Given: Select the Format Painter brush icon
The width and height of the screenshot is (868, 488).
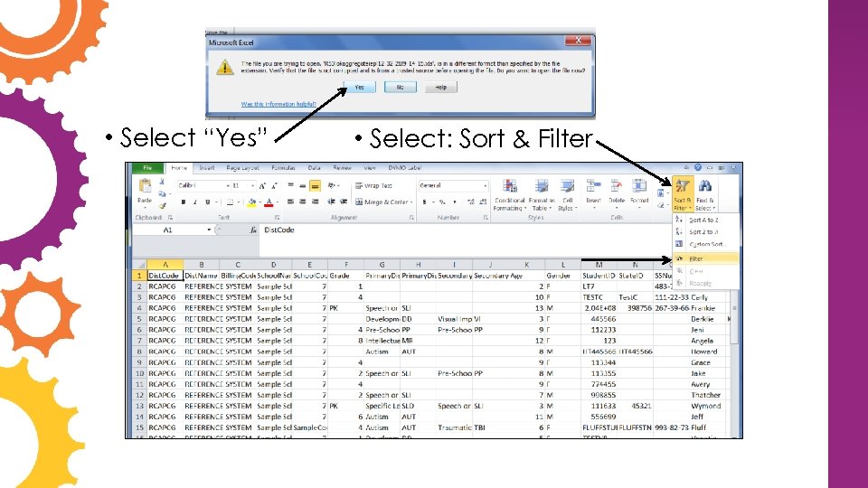Looking at the screenshot, I should pos(162,206).
